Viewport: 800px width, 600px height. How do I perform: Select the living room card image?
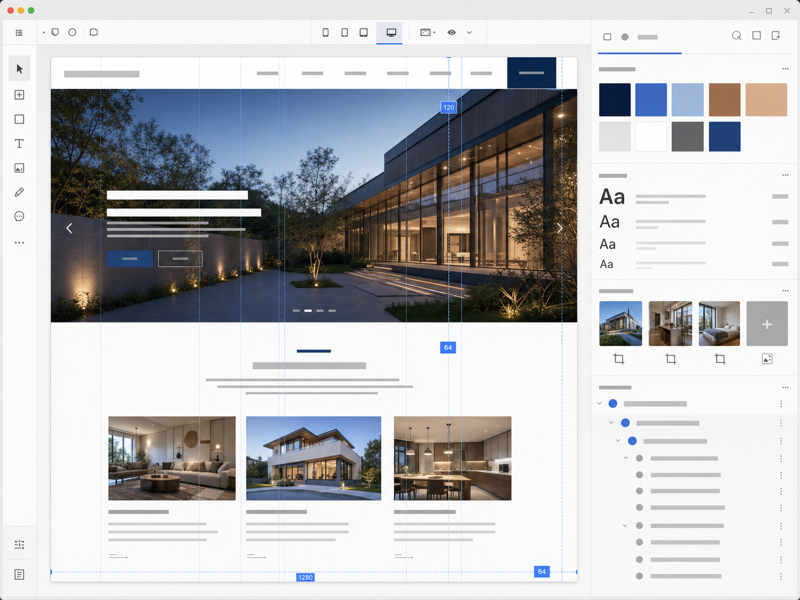pos(172,458)
